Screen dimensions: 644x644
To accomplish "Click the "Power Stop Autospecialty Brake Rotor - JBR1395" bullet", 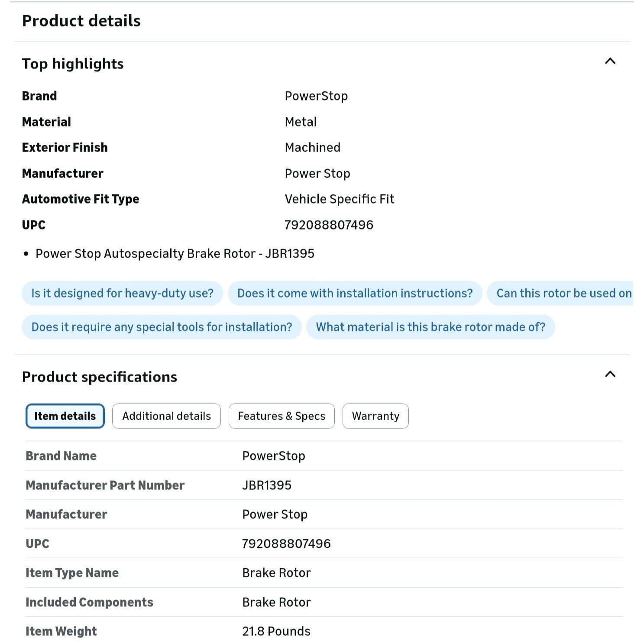I will tap(175, 254).
